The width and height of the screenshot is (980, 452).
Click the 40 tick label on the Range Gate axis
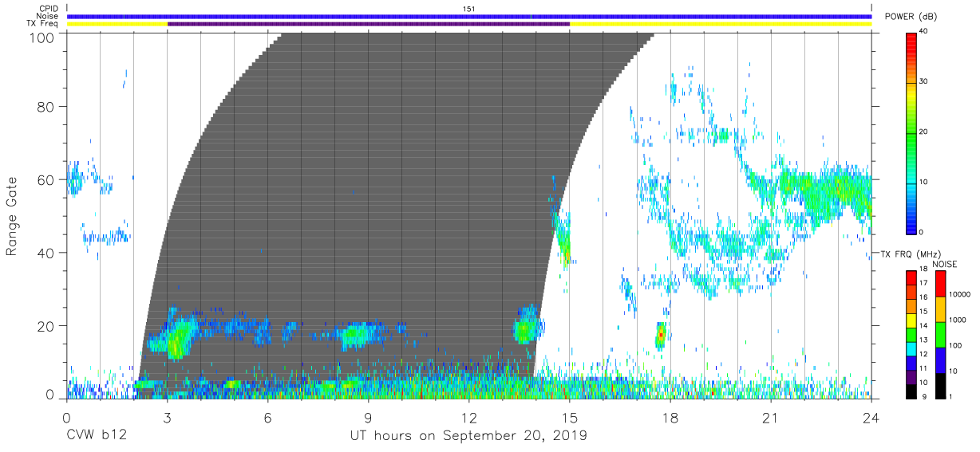45,252
